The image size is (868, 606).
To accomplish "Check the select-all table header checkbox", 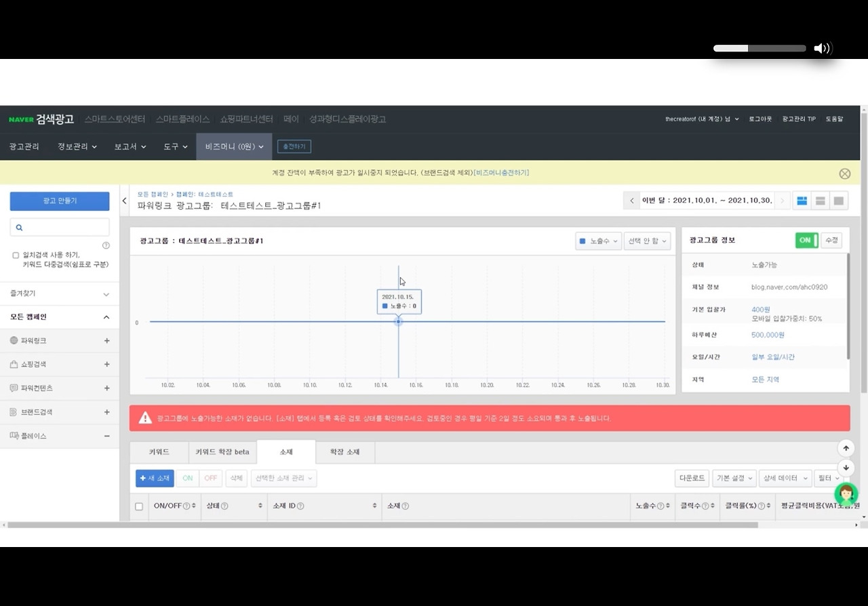I will [x=139, y=506].
